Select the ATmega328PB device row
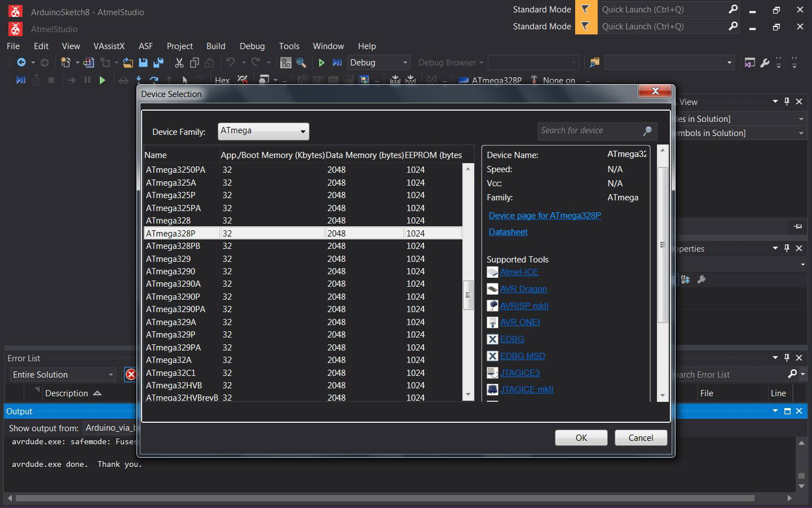Viewport: 812px width, 508px height. (303, 246)
